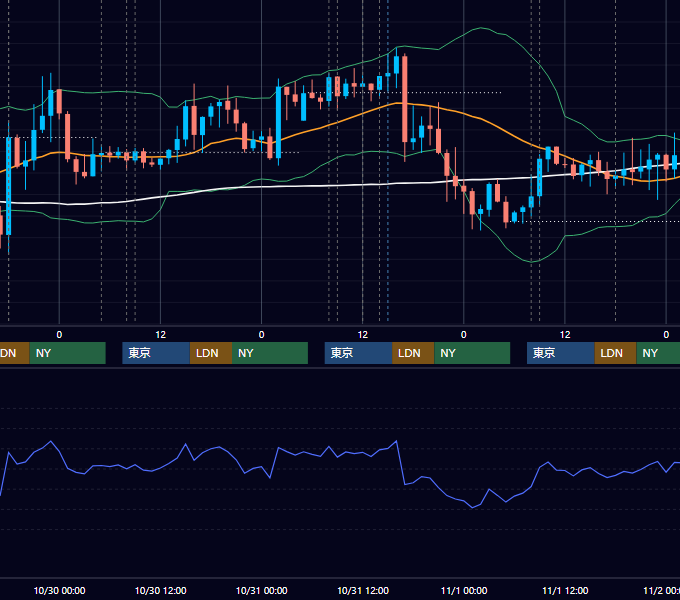Select the 東京 session block on 10/31
Screen dimensions: 680x600
[x=359, y=353]
